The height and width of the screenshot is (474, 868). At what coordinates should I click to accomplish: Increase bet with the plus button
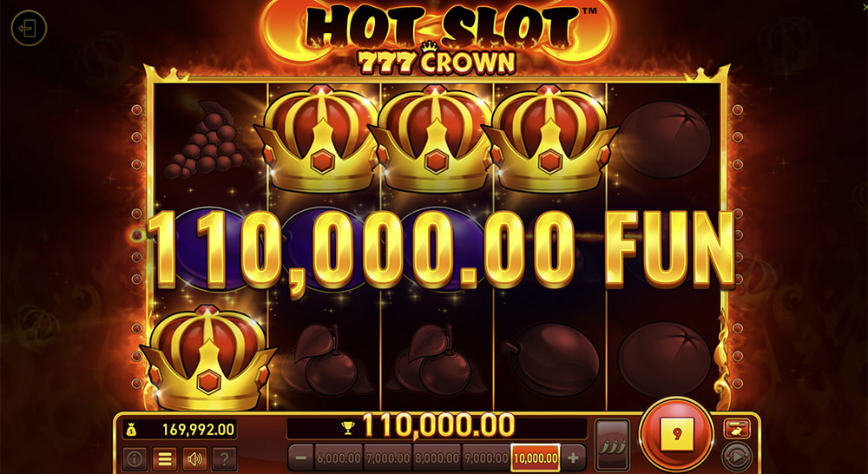(x=574, y=458)
